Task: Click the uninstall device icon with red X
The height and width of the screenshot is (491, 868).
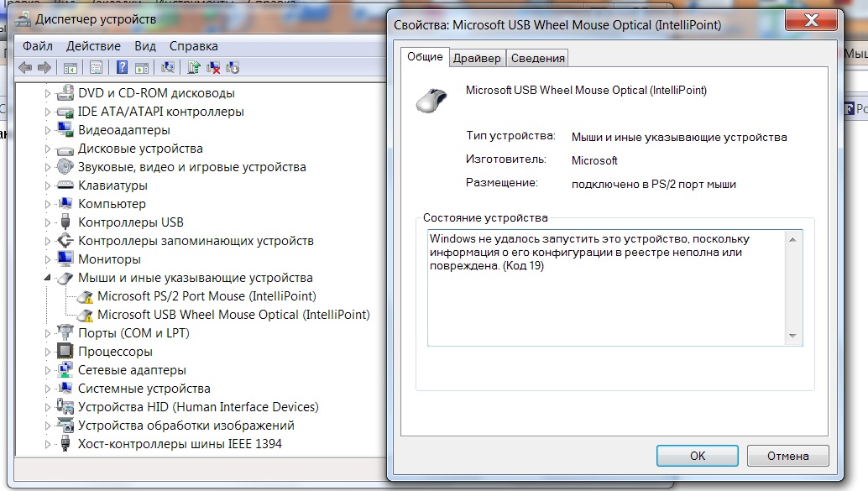Action: [x=213, y=68]
